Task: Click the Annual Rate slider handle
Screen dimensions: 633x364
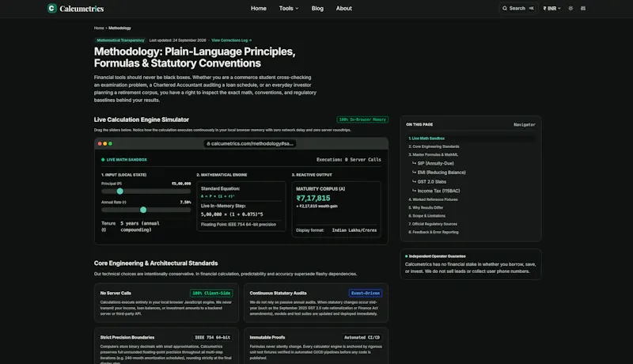Action: click(143, 210)
